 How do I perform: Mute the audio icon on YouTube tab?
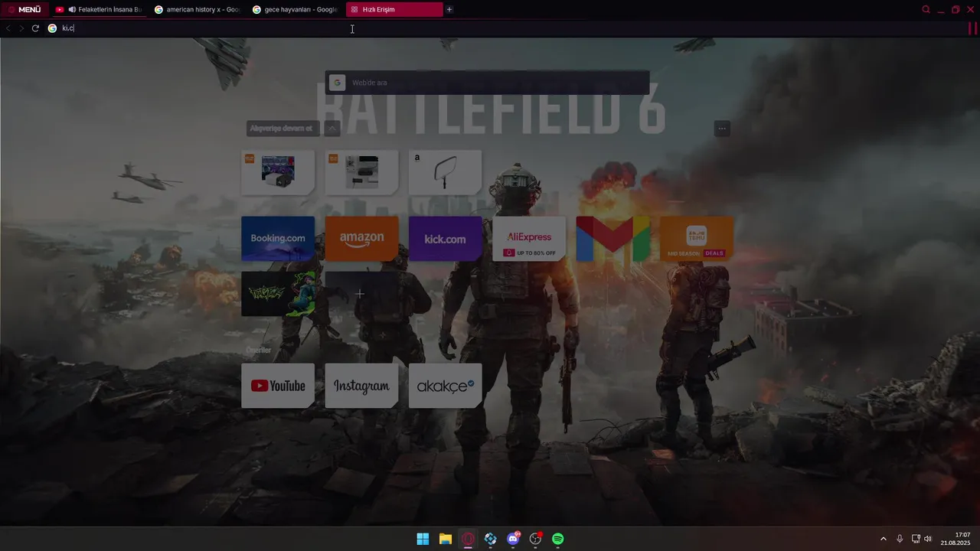click(x=72, y=9)
